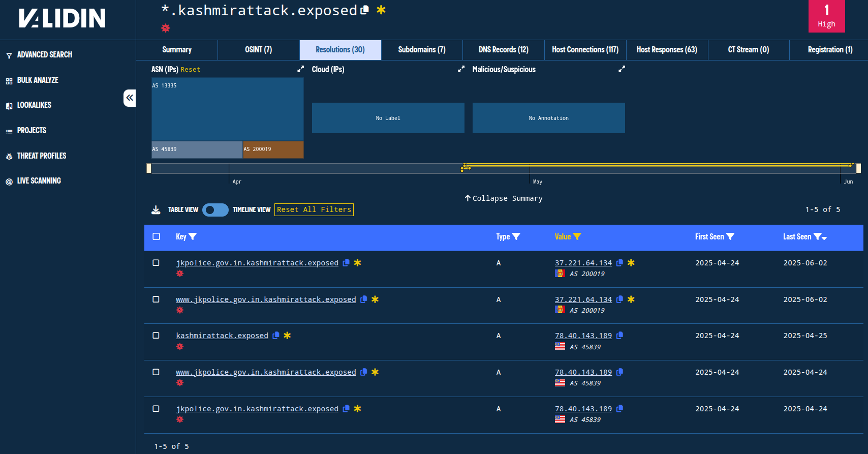Open the DNS Records (12) tab
The height and width of the screenshot is (454, 868).
[x=504, y=50]
